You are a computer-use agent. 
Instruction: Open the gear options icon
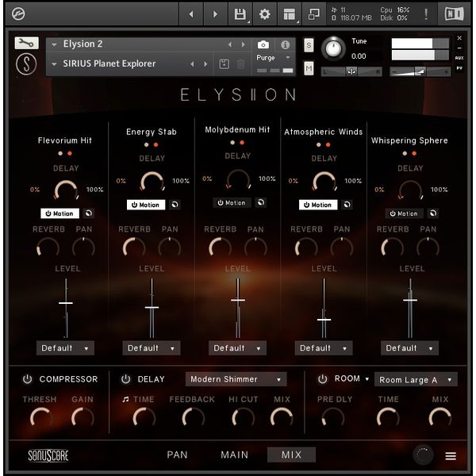tap(265, 14)
